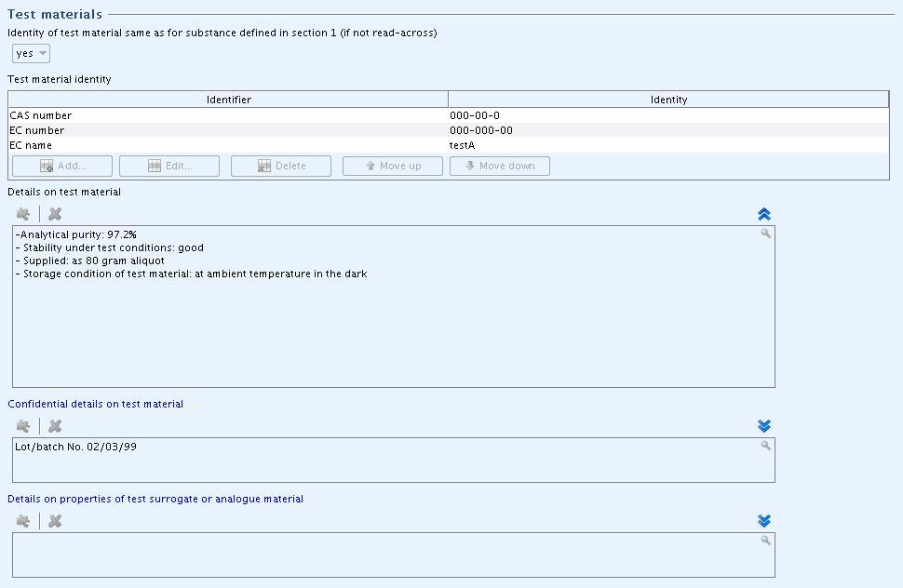Select the EC number row
Viewport: 903px width, 588px height.
click(x=449, y=130)
